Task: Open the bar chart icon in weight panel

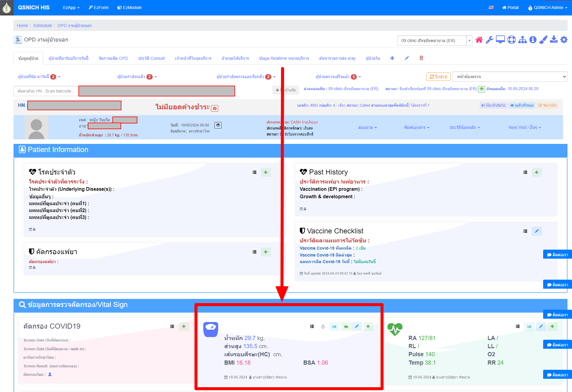Action: point(334,327)
